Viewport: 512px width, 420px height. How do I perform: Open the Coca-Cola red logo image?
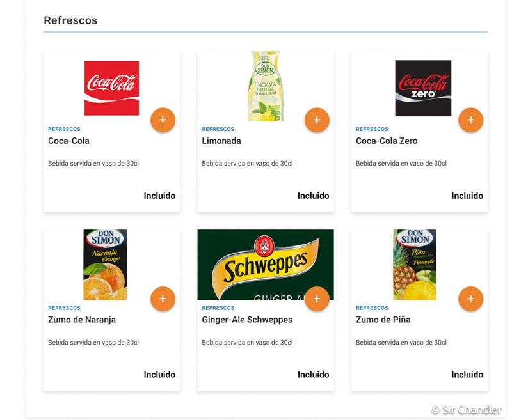111,88
